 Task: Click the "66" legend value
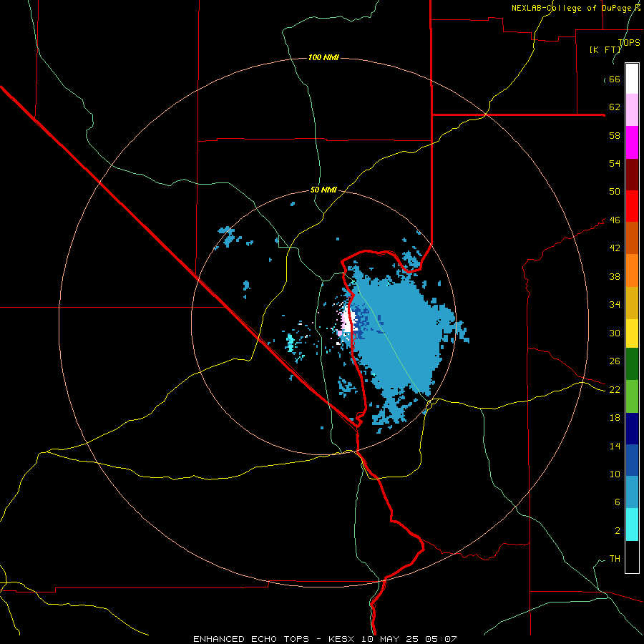pyautogui.click(x=615, y=79)
